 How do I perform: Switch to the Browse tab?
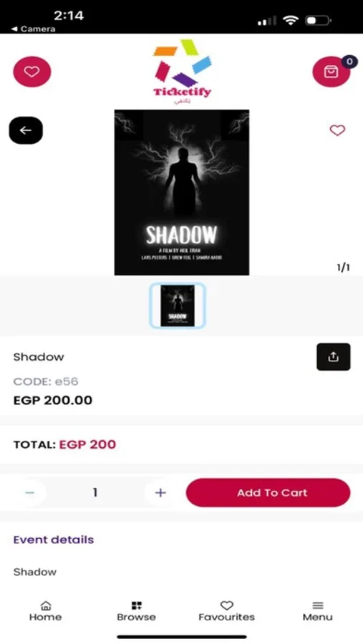point(136,611)
